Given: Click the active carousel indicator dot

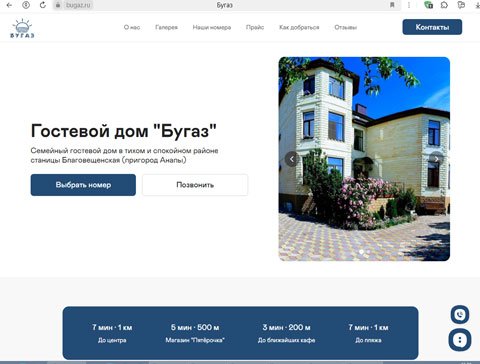Looking at the screenshot, I should point(361,252).
